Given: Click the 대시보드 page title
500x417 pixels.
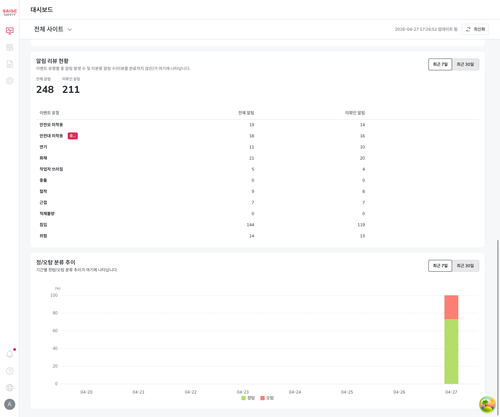Looking at the screenshot, I should (41, 10).
